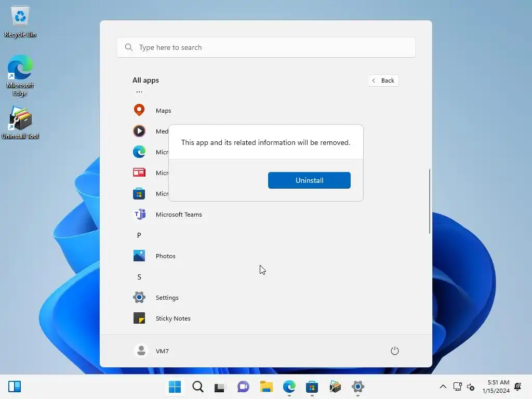Open the Widgets button on taskbar
Screen dimensions: 532x399
(15, 387)
